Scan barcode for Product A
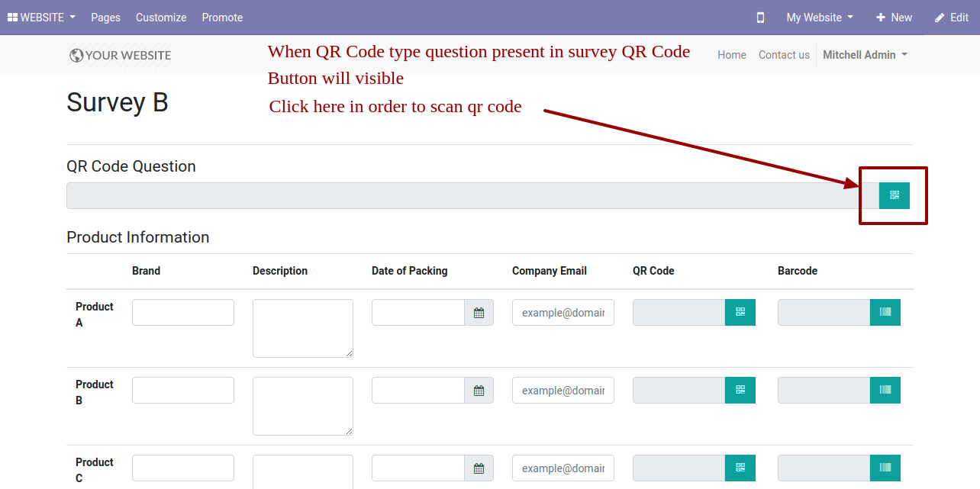 click(885, 312)
